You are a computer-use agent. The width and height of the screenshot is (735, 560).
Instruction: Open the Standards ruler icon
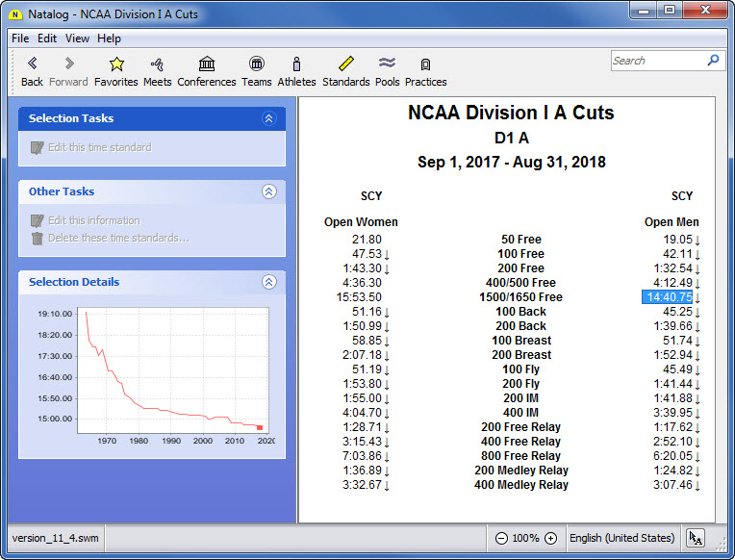pos(346,64)
